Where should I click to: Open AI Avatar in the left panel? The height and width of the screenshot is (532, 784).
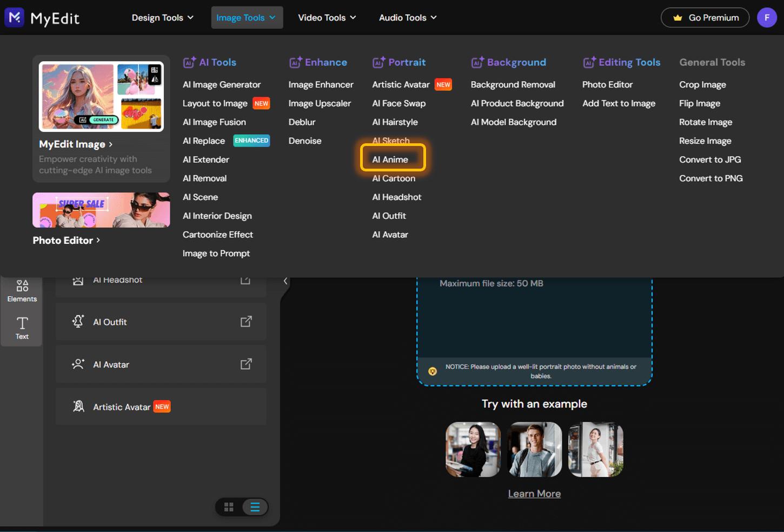pos(161,364)
